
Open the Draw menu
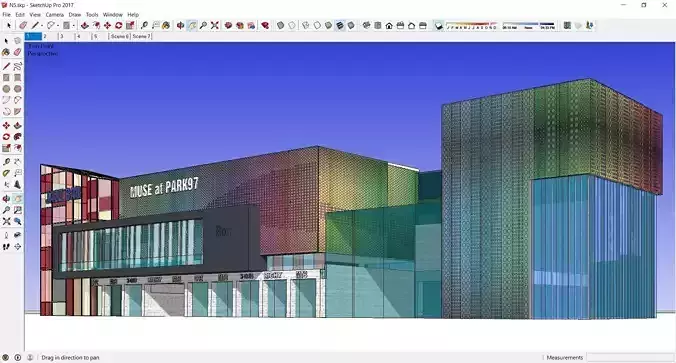point(75,15)
